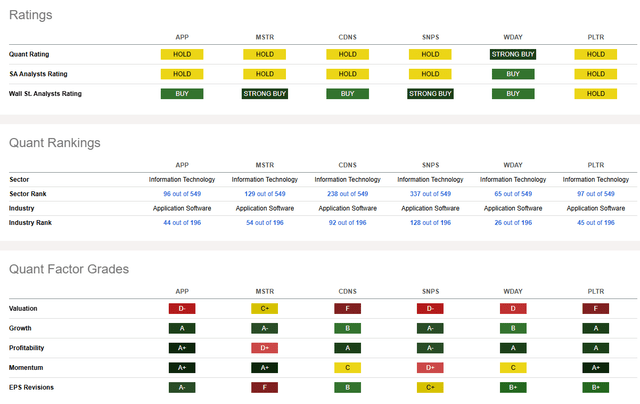640x404 pixels.
Task: Open APP sector rank 96 out of 549
Action: (182, 194)
